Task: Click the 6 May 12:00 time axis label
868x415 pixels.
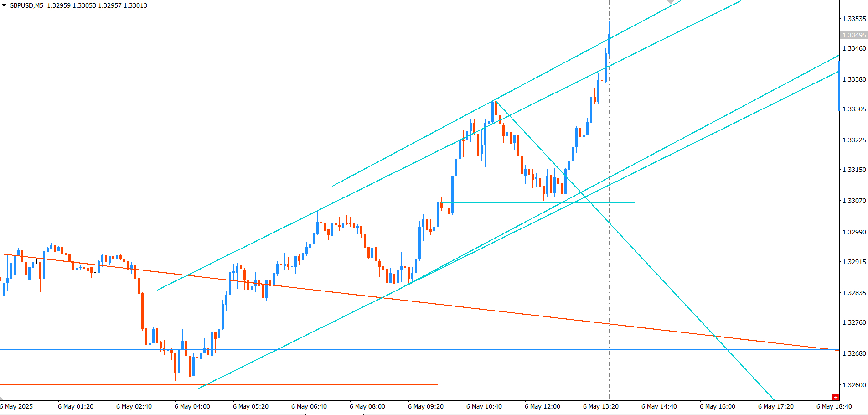Action: 542,406
